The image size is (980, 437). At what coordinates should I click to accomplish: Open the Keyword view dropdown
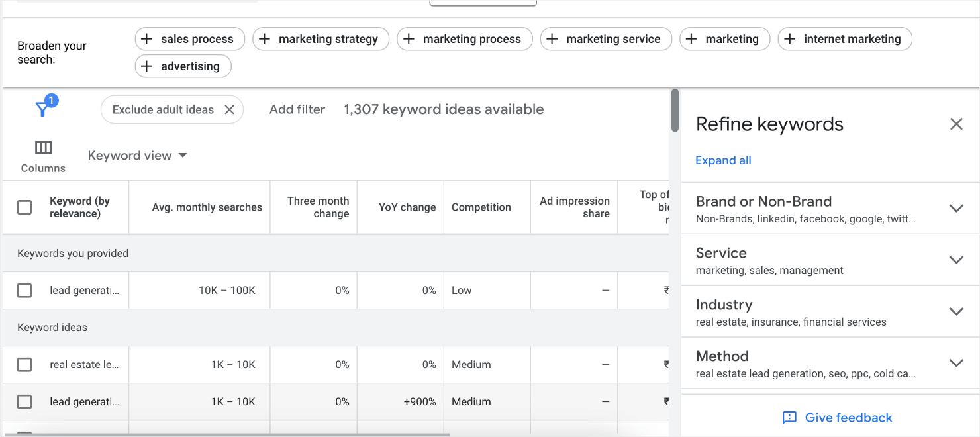pyautogui.click(x=137, y=155)
